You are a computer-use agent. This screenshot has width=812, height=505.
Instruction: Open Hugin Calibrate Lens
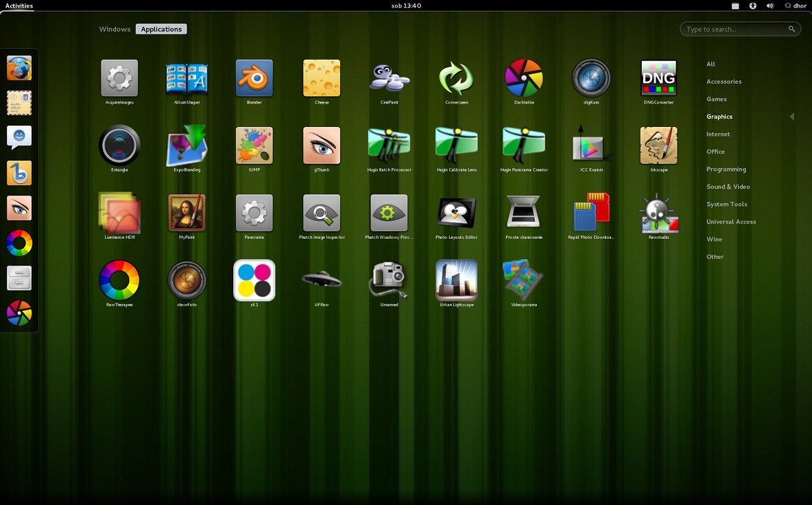click(456, 145)
